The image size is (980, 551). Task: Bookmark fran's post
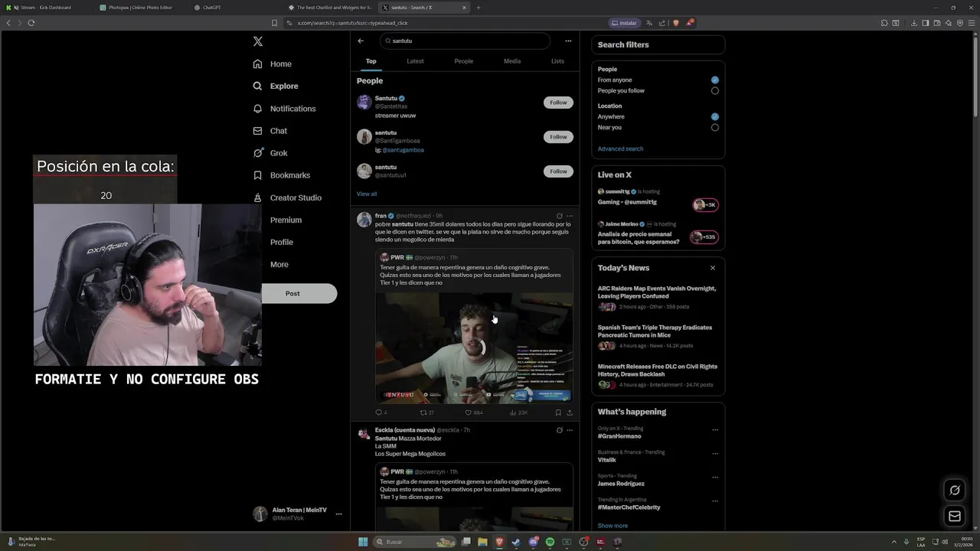click(558, 412)
